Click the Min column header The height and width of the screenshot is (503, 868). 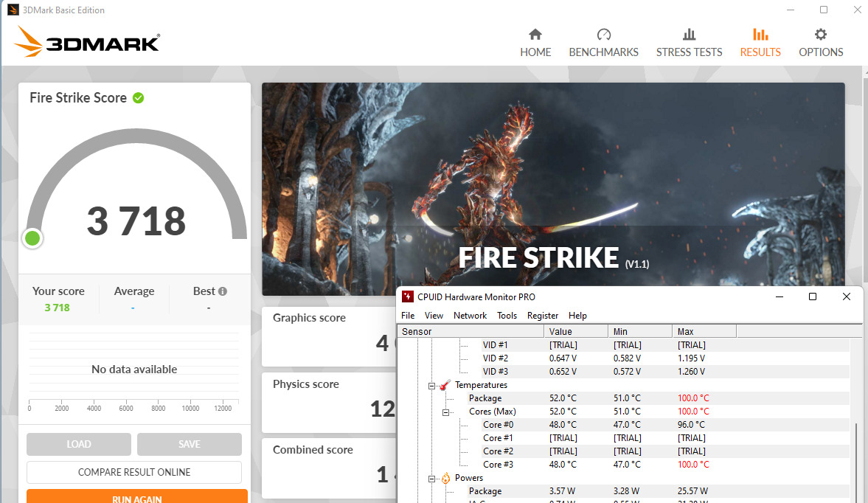640,331
